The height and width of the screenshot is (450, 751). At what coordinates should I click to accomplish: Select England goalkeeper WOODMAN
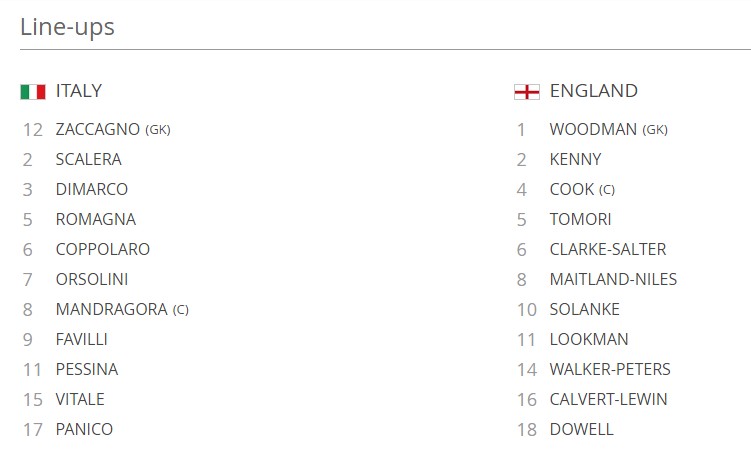pos(593,129)
